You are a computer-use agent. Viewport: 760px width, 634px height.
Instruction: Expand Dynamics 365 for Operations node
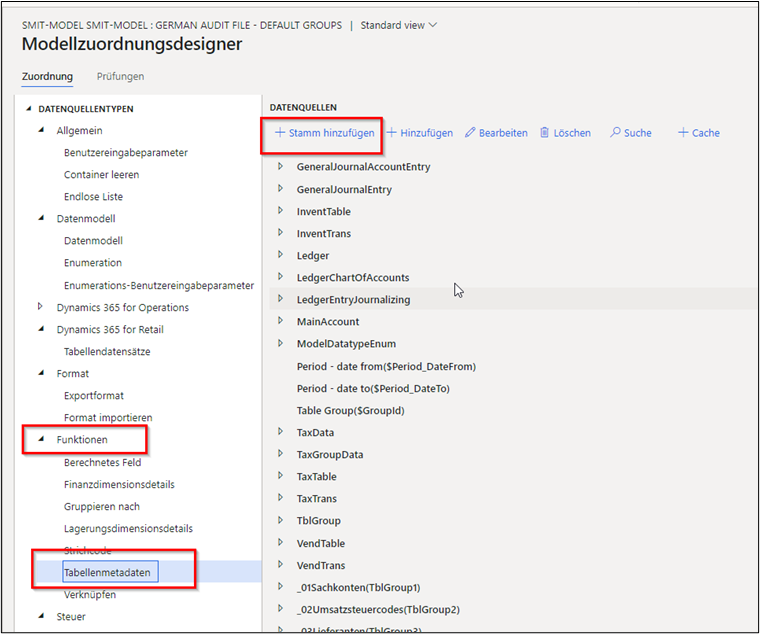[41, 306]
